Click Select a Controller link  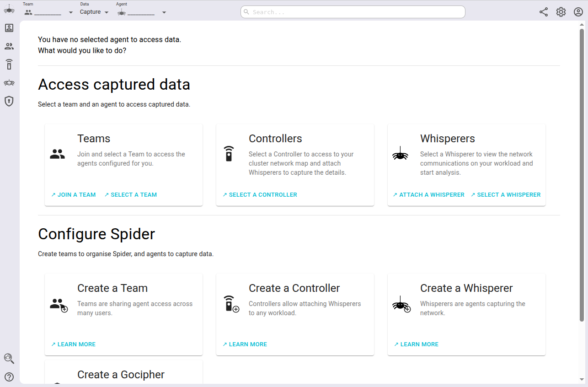pyautogui.click(x=260, y=195)
